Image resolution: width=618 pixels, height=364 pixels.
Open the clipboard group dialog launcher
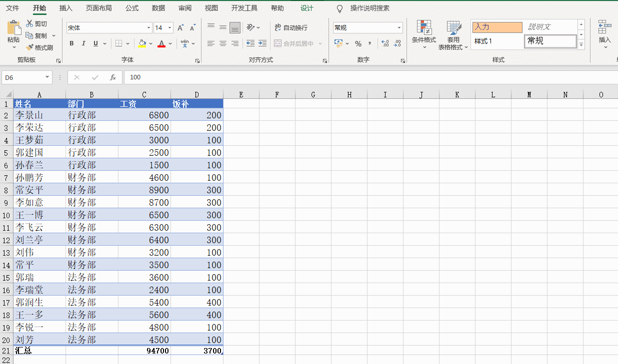coord(58,60)
